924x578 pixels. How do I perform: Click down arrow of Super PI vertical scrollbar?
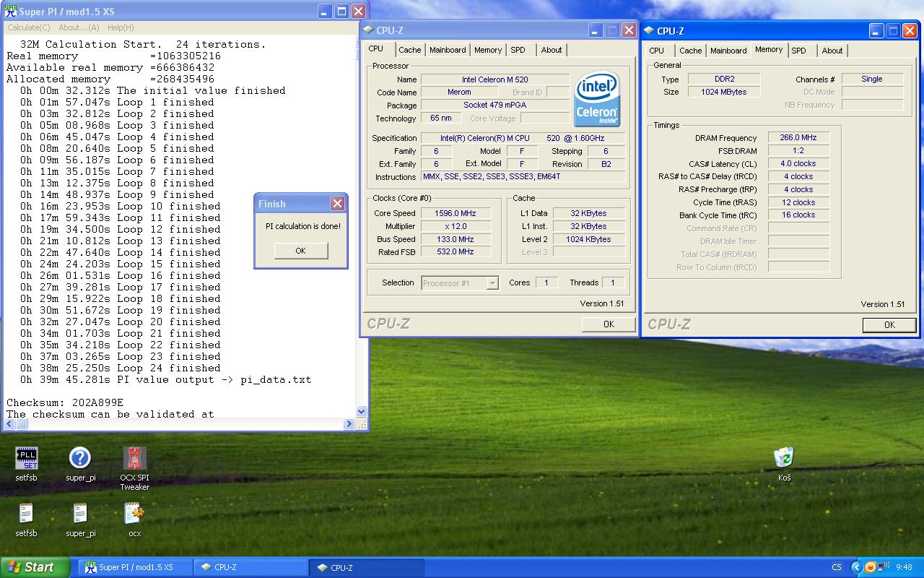pos(362,412)
